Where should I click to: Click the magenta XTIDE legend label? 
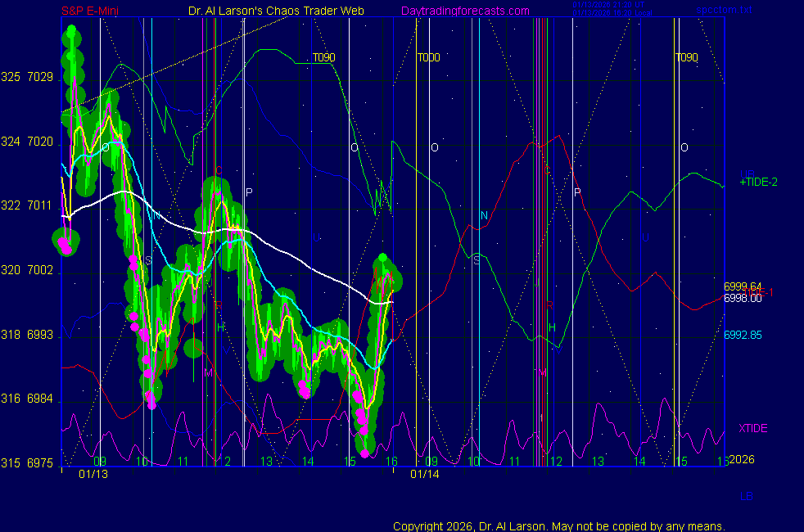[753, 428]
